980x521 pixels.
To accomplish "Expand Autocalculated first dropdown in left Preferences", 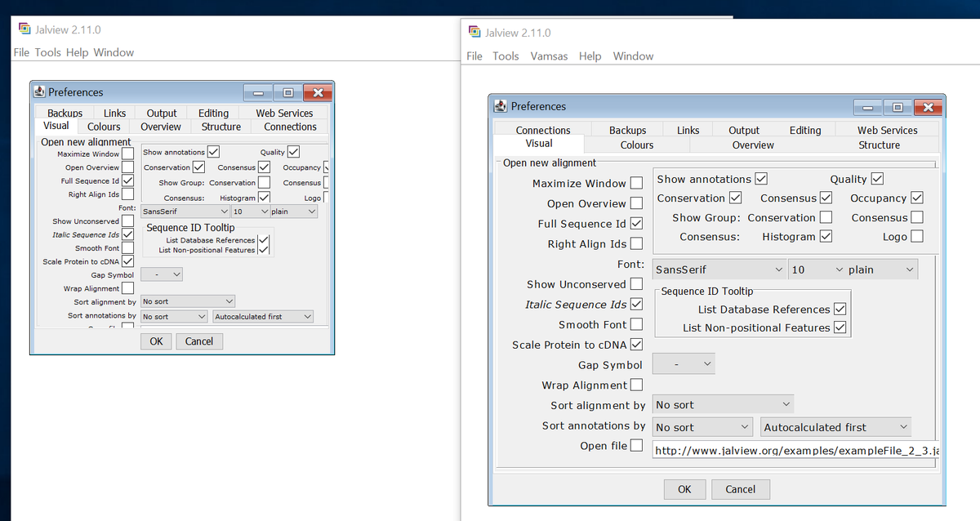I will (x=263, y=316).
